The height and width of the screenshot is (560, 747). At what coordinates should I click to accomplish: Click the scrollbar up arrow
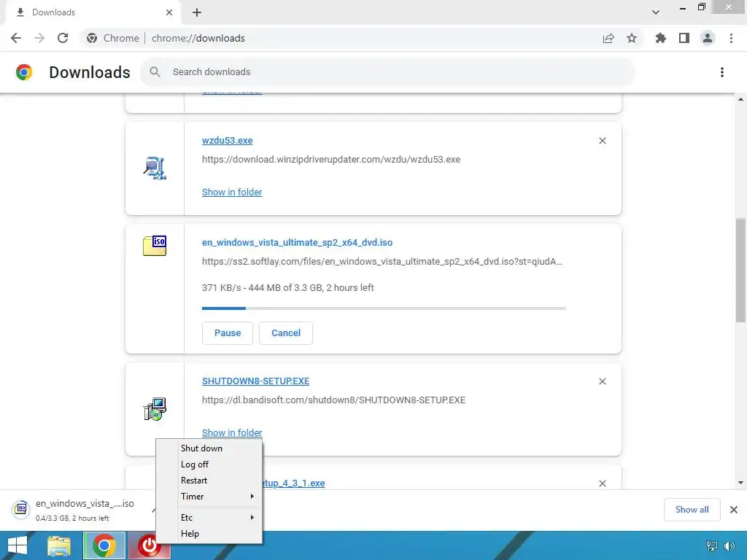[x=740, y=99]
